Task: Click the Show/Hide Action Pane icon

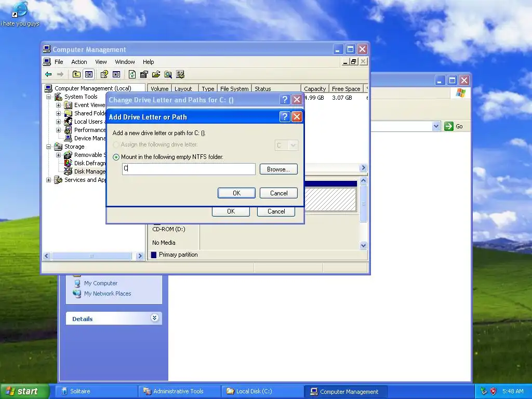Action: point(116,74)
